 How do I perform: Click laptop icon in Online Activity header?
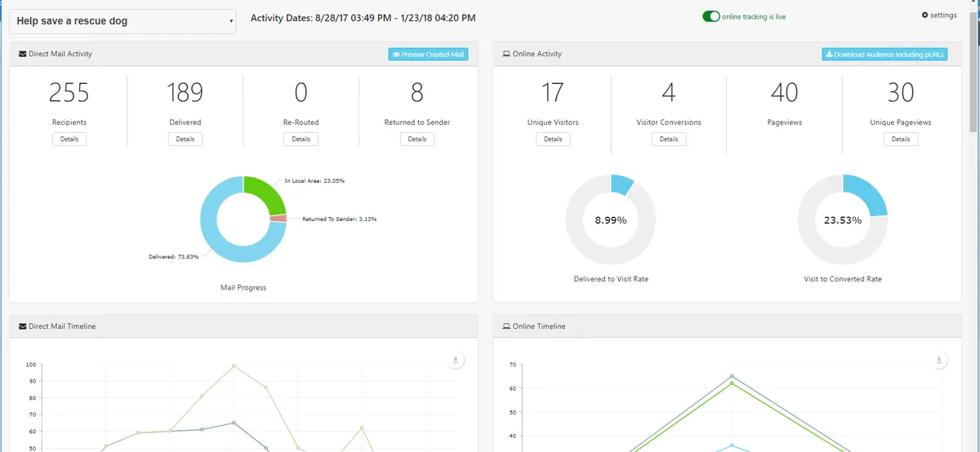(506, 54)
